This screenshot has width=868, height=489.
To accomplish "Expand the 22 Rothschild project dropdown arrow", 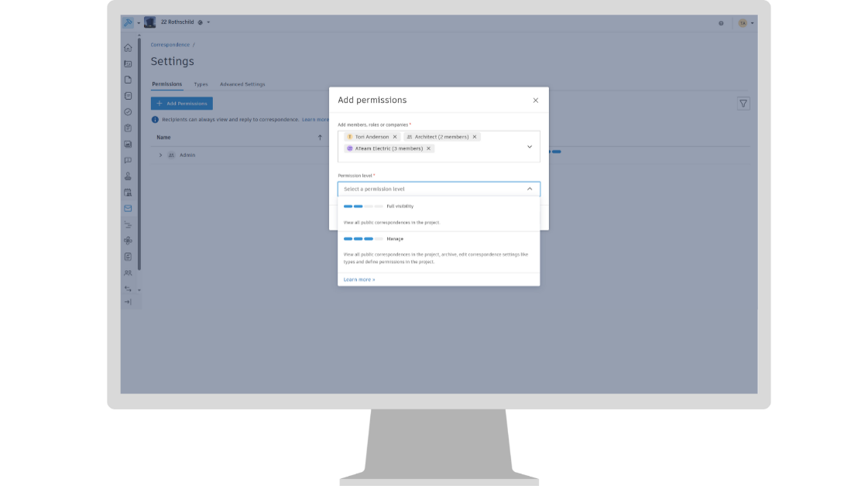I will click(208, 22).
